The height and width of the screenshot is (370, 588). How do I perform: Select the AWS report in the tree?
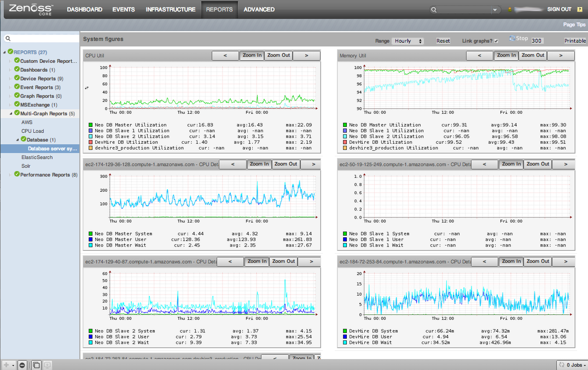point(27,122)
